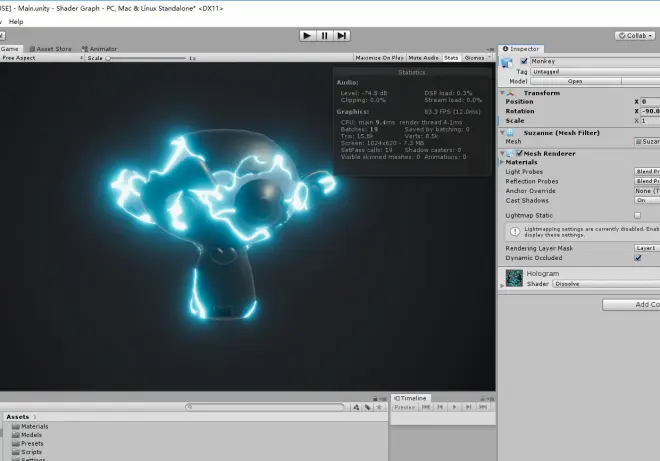Go to Timeline end button
This screenshot has width=660, height=461.
point(483,407)
